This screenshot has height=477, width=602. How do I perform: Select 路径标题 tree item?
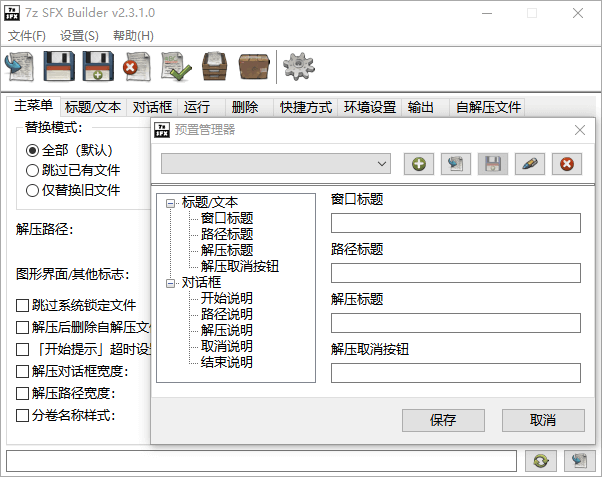[227, 234]
